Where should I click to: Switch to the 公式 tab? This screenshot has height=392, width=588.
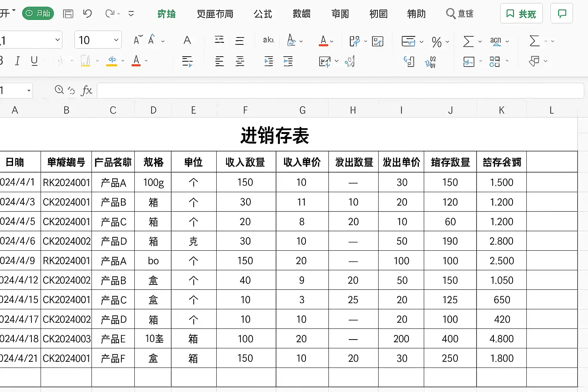click(x=262, y=14)
